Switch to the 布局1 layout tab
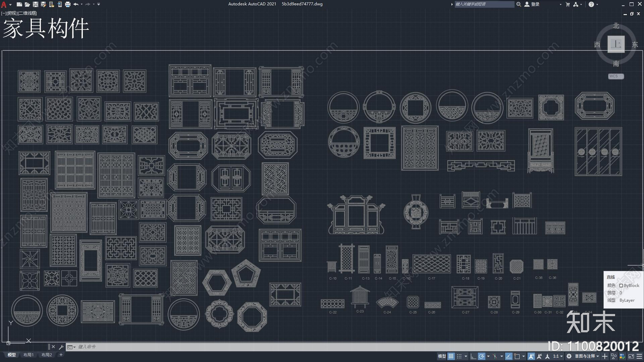 (28, 355)
